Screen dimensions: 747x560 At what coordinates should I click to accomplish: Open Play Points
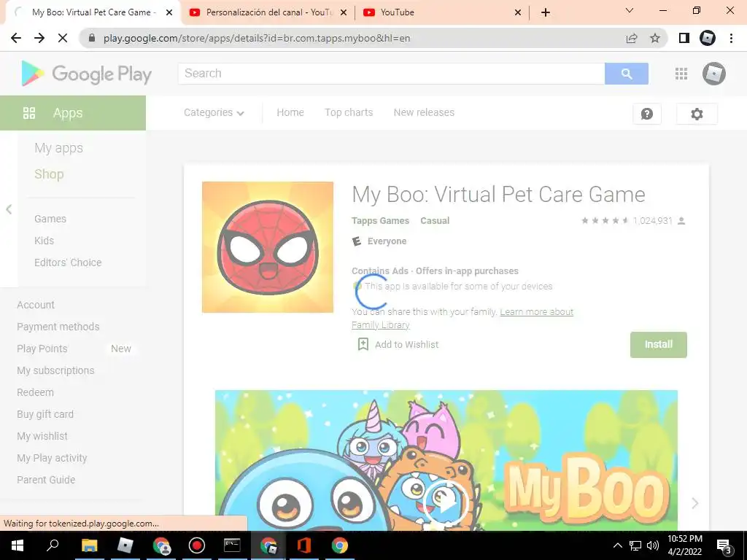(x=42, y=349)
